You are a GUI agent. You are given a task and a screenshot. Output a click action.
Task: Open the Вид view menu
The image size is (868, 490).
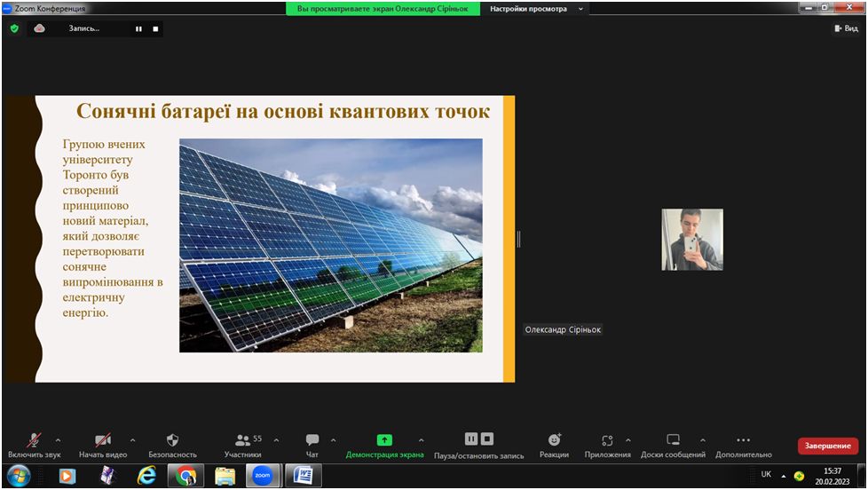(x=847, y=28)
